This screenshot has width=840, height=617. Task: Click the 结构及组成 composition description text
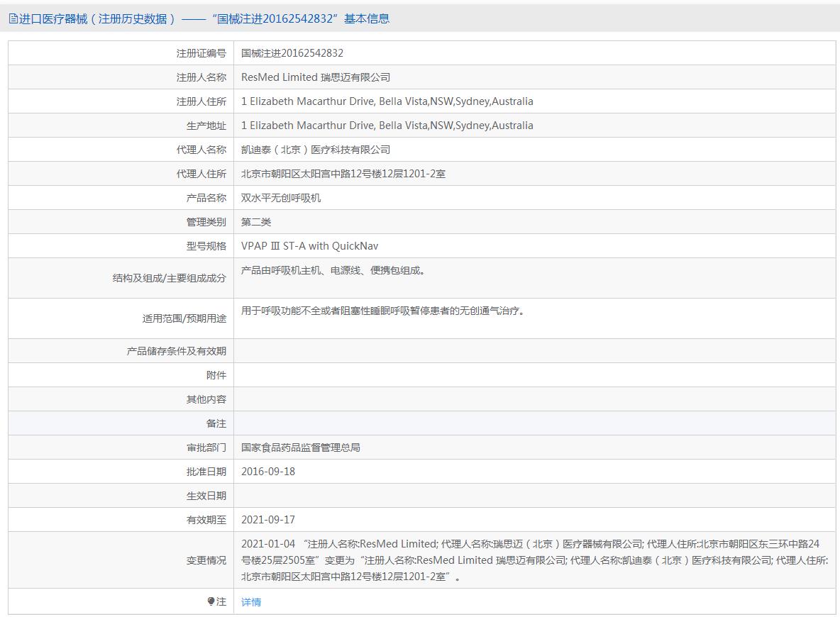pyautogui.click(x=333, y=271)
